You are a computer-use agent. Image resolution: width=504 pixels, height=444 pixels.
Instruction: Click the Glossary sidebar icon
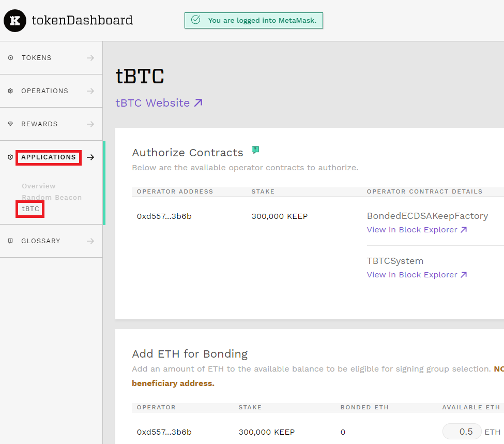coord(11,241)
